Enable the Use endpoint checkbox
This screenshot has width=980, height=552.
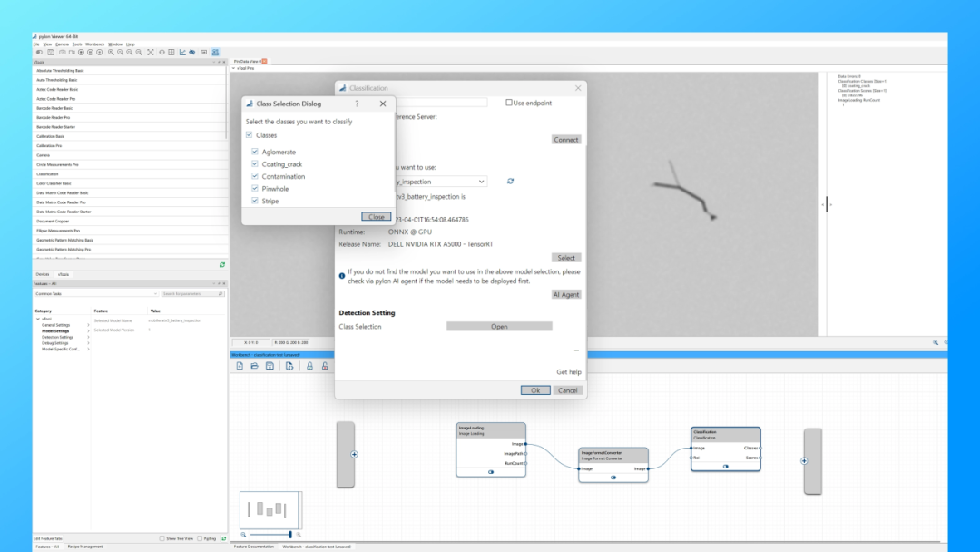509,103
